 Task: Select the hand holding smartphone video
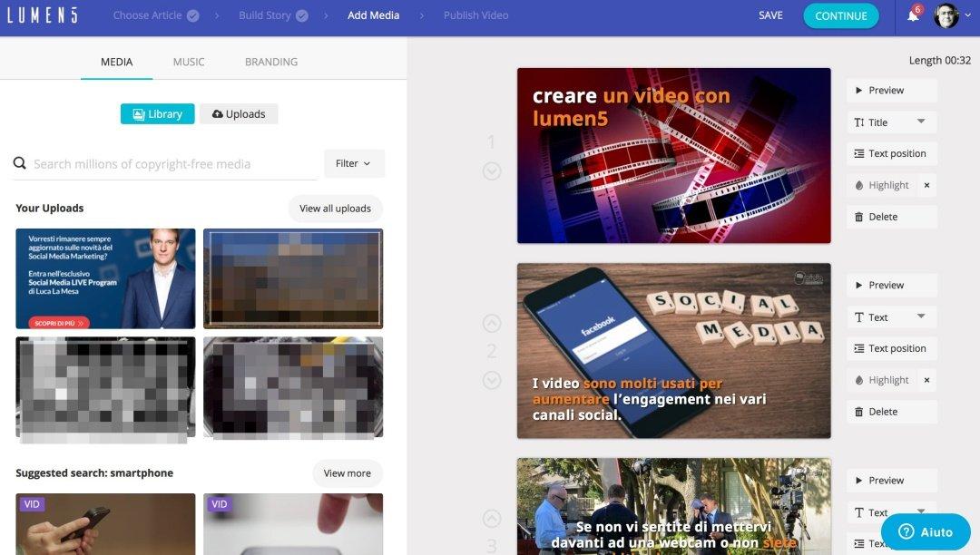[x=105, y=524]
